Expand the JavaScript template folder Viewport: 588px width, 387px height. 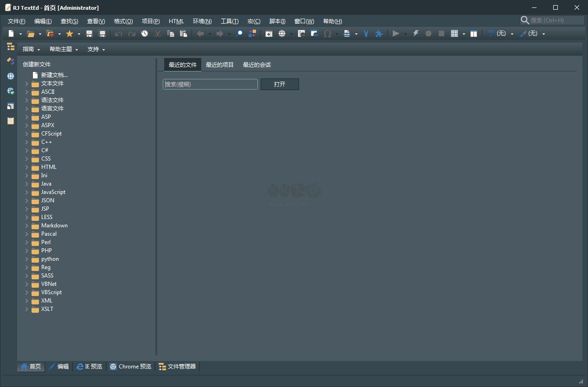click(27, 192)
